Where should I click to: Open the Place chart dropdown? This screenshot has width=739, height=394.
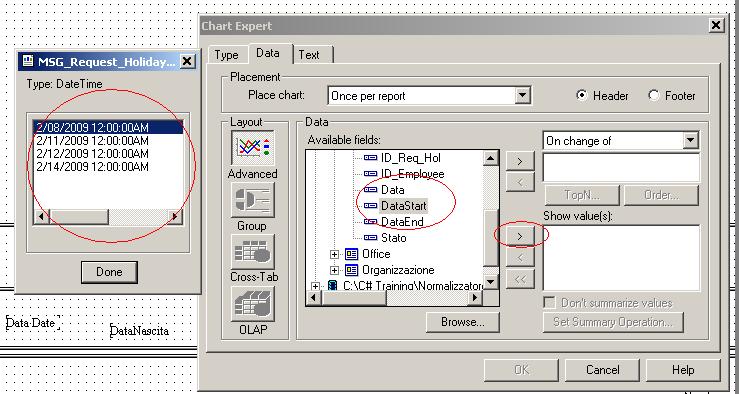click(x=522, y=96)
